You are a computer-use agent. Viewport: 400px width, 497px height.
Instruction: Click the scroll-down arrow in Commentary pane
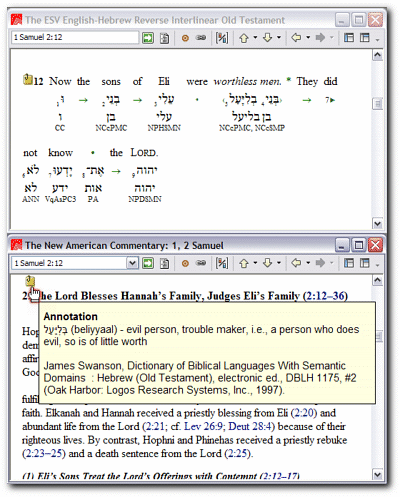(x=377, y=474)
